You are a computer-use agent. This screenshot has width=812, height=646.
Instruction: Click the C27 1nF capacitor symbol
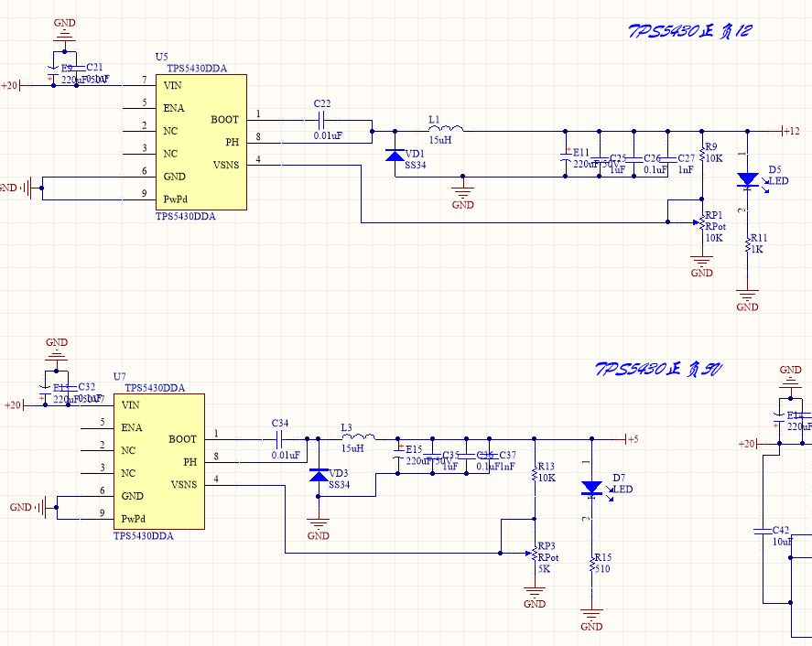[668, 159]
